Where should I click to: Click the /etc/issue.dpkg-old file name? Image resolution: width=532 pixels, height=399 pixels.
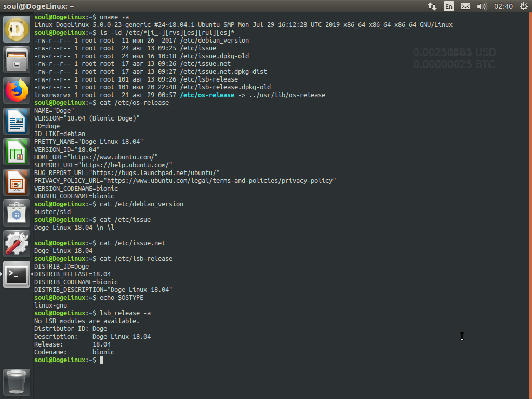(215, 56)
